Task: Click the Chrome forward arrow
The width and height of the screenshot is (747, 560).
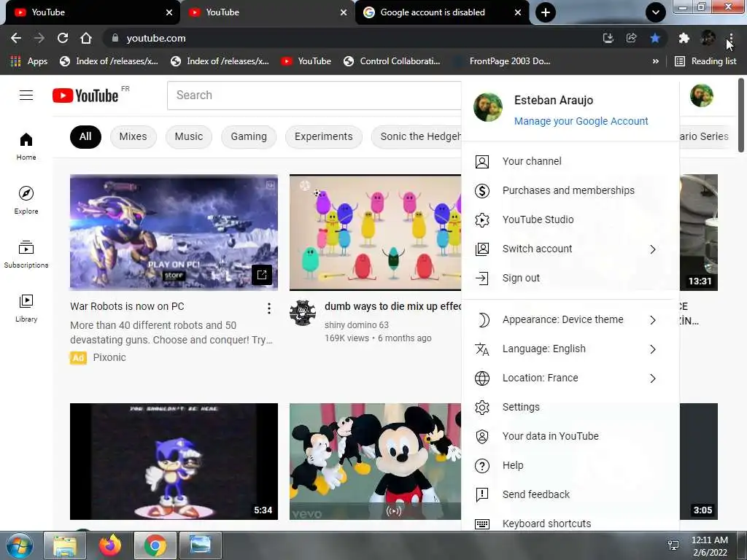Action: coord(39,38)
